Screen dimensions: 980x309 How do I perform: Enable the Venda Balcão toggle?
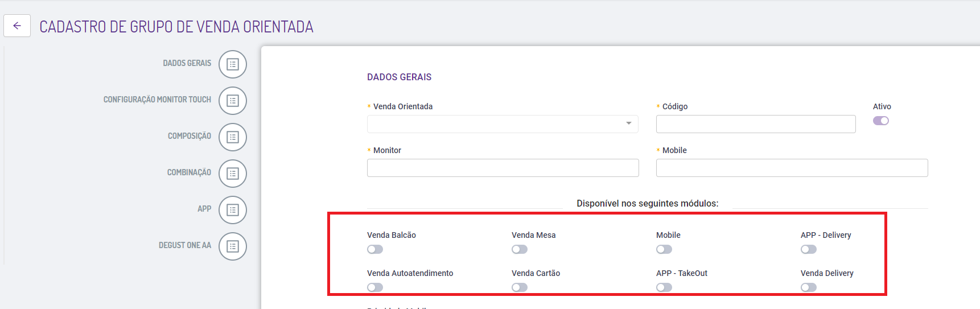tap(375, 249)
